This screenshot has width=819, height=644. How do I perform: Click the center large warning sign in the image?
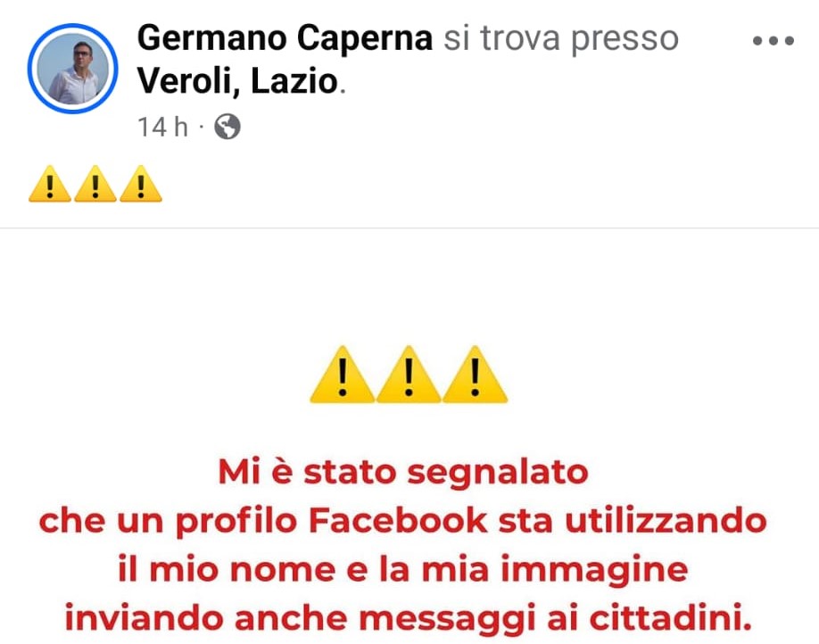coord(409,375)
